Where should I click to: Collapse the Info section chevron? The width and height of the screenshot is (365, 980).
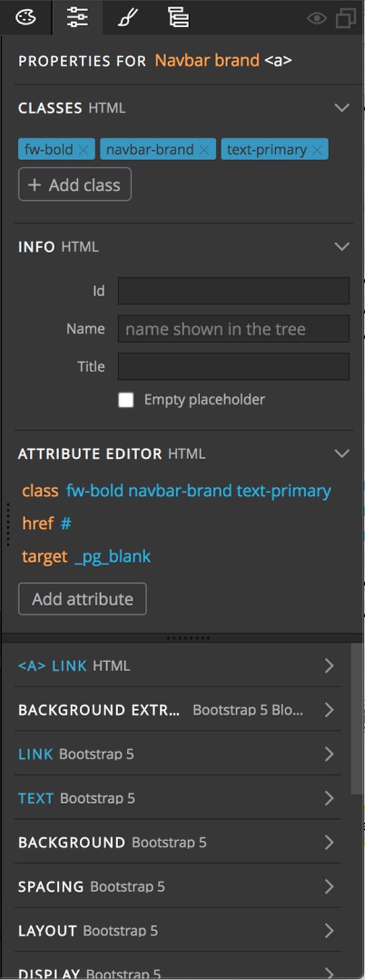click(342, 246)
